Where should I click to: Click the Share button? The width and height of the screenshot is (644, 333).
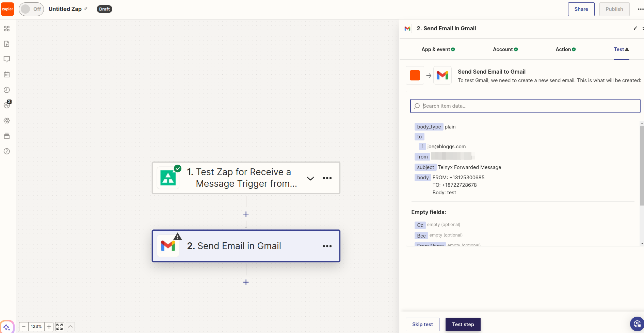(581, 9)
